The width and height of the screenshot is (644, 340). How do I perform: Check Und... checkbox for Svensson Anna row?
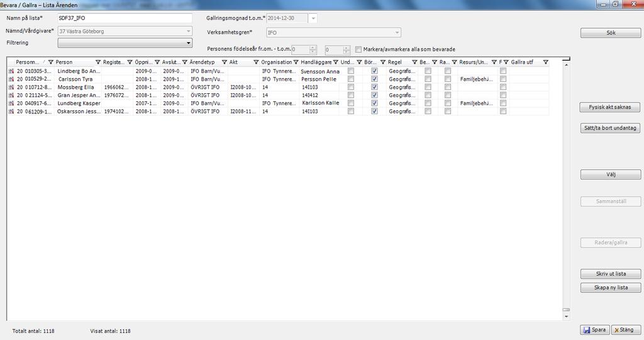(x=351, y=71)
